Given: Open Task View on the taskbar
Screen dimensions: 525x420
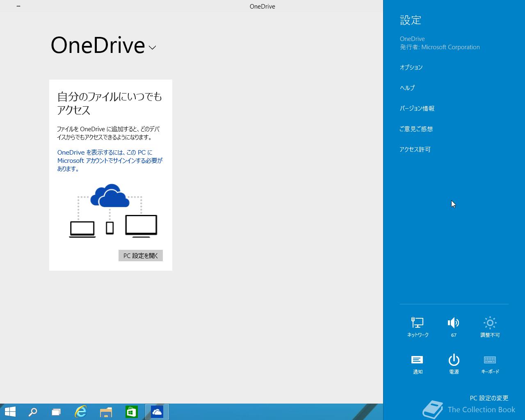Looking at the screenshot, I should tap(56, 412).
